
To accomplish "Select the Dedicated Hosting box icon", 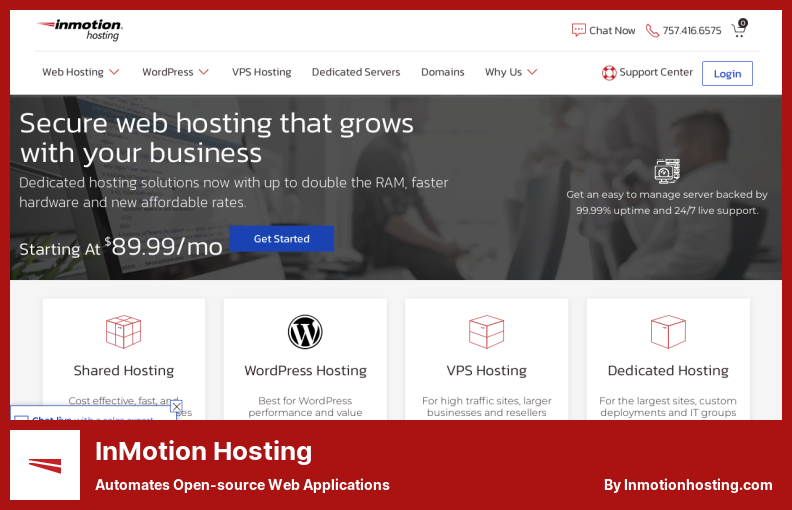I will pos(668,331).
